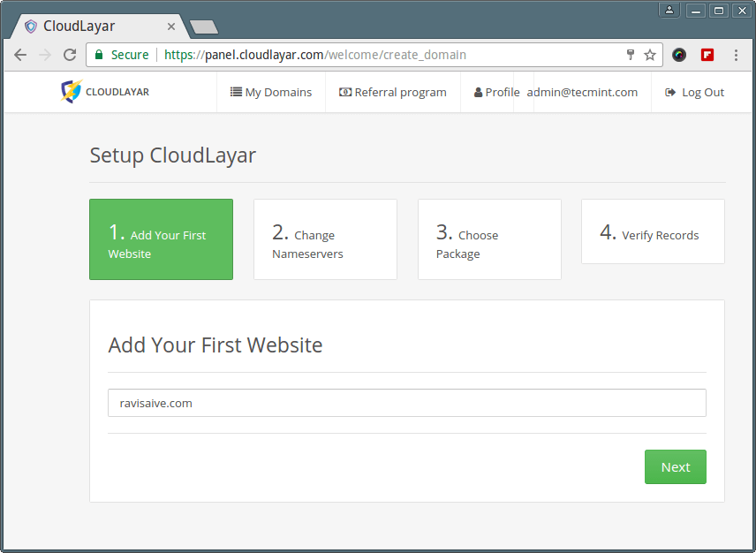Open Chrome three-dot menu
The image size is (756, 553).
736,55
